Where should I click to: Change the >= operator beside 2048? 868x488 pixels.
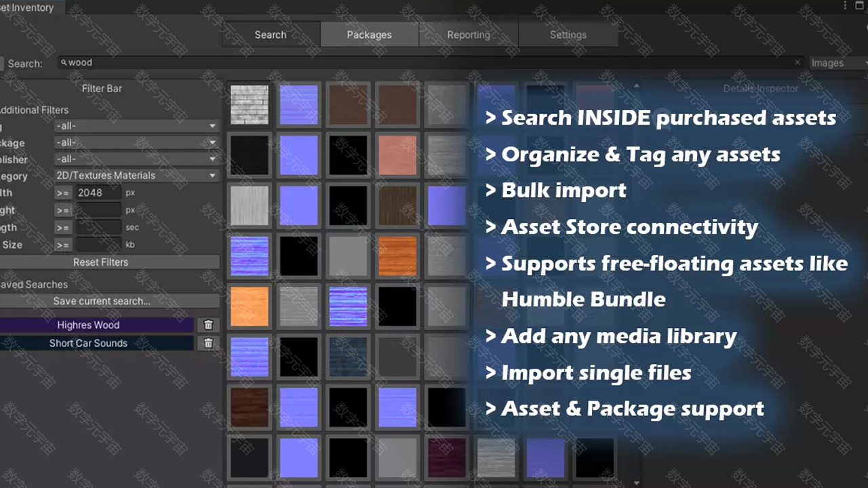click(63, 192)
